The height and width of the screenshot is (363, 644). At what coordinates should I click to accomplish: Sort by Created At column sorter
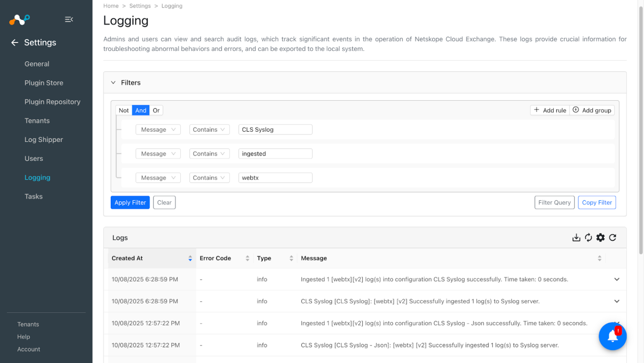pos(190,258)
